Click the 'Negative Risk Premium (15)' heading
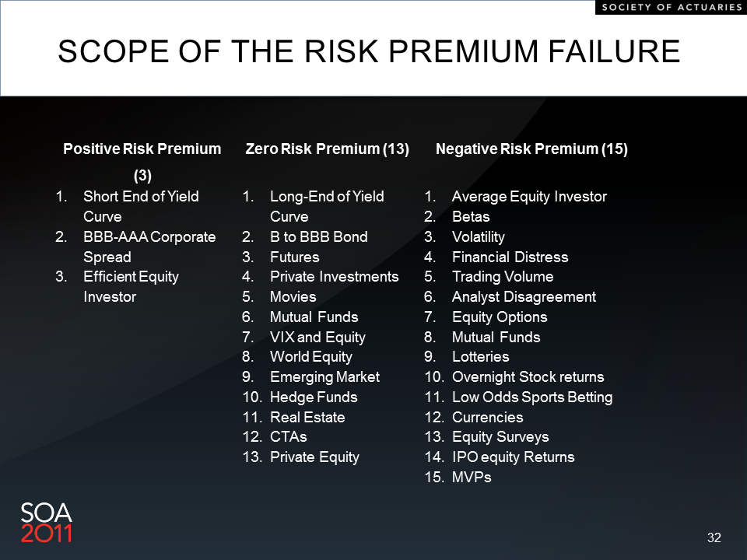This screenshot has width=747, height=560. click(531, 149)
